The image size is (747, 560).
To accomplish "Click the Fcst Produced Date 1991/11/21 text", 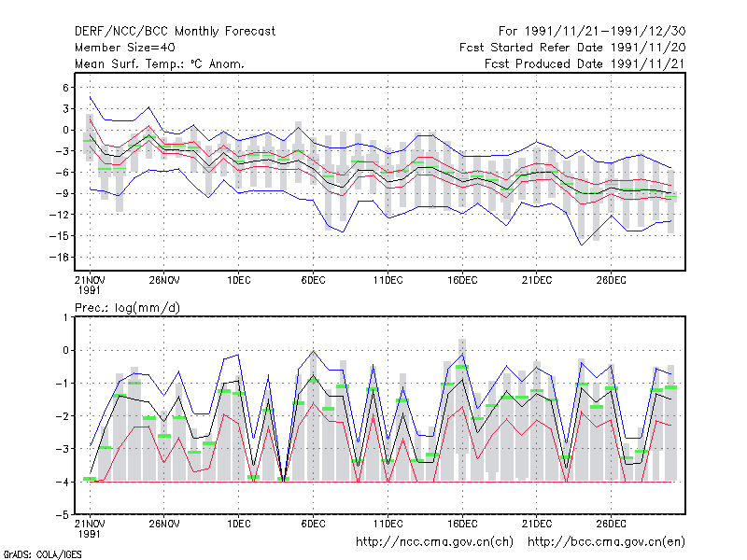I will (x=585, y=64).
